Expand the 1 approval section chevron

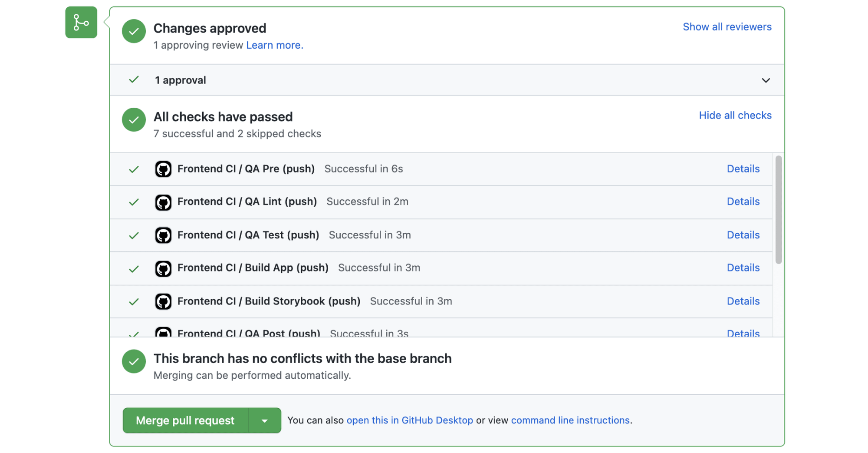766,80
